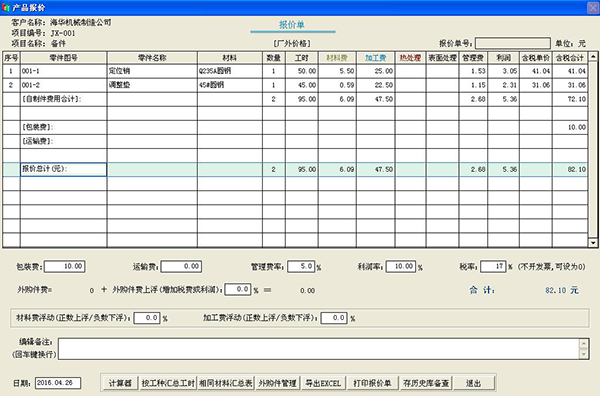The width and height of the screenshot is (600, 396).
Task: Click the notes box scroll up arrow
Action: click(x=584, y=344)
